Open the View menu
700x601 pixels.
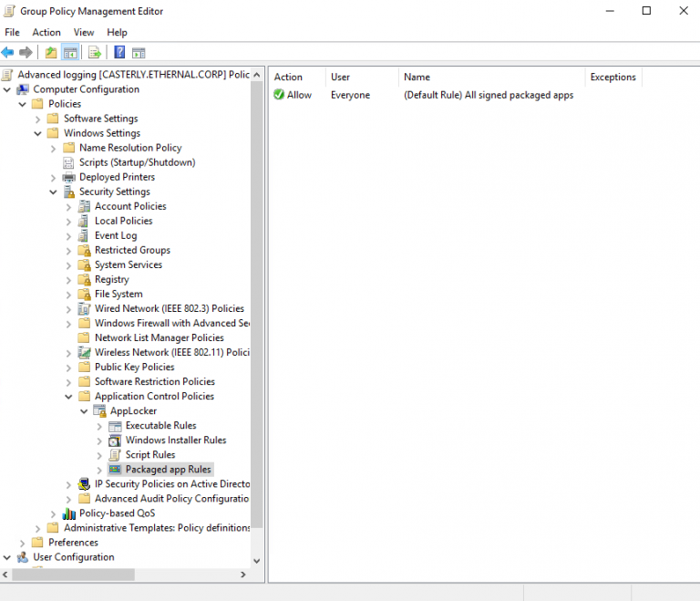(84, 32)
